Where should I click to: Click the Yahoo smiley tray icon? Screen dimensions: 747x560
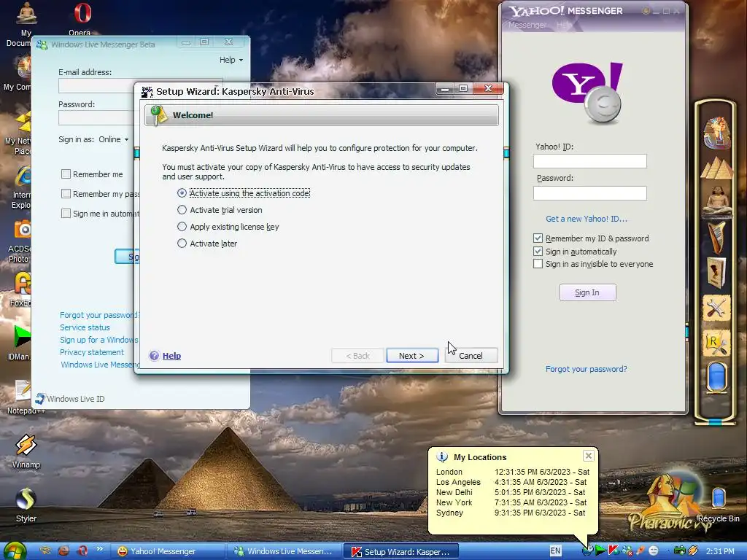coord(654,551)
